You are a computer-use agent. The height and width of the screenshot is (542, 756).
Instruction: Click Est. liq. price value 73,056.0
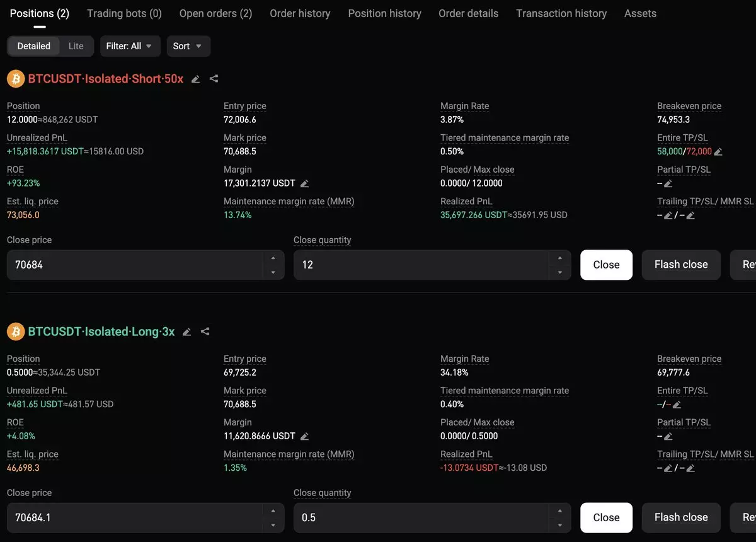23,215
